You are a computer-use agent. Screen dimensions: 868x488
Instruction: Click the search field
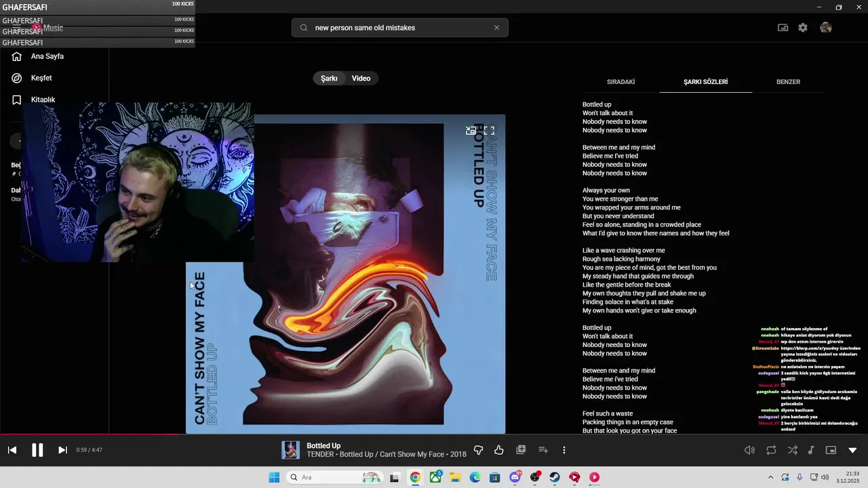(401, 28)
